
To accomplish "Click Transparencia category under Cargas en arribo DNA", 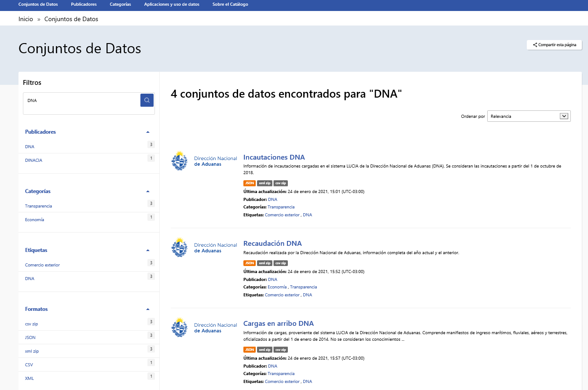I will point(281,374).
